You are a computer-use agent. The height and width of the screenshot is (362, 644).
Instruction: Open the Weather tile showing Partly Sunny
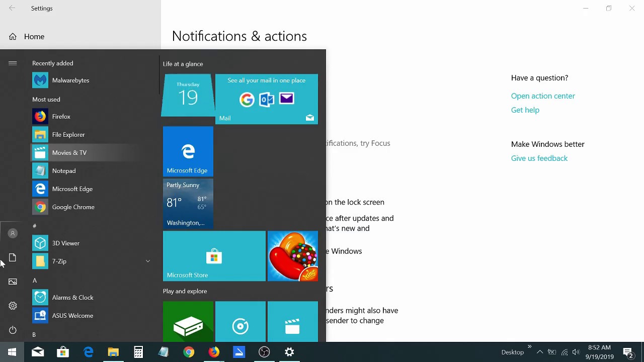tap(188, 204)
